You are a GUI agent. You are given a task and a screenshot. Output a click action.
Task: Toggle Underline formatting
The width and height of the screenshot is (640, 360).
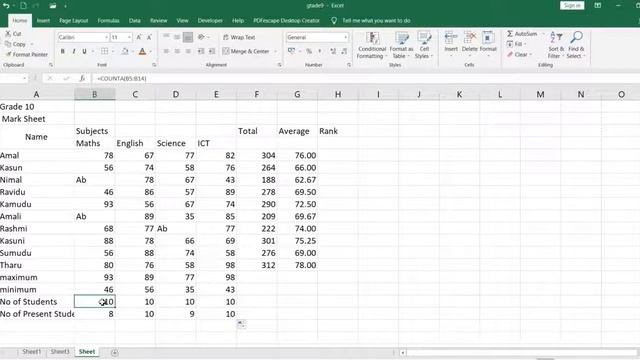pyautogui.click(x=84, y=51)
